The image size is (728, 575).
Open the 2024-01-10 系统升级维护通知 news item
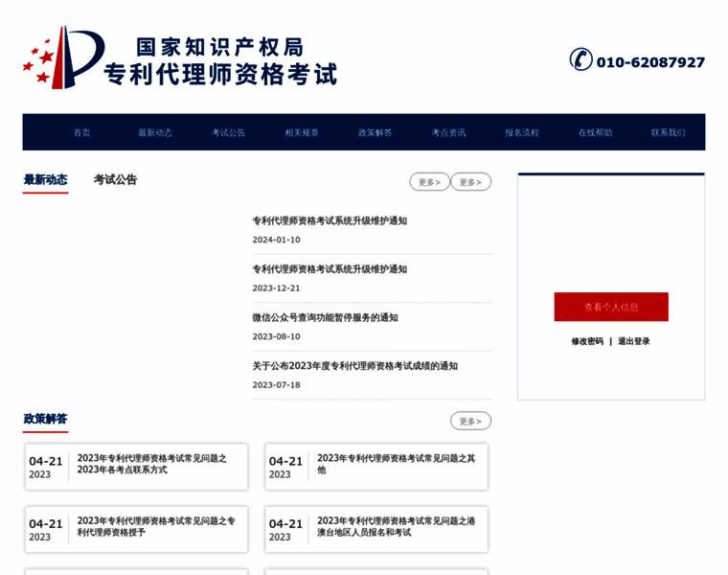tap(330, 220)
